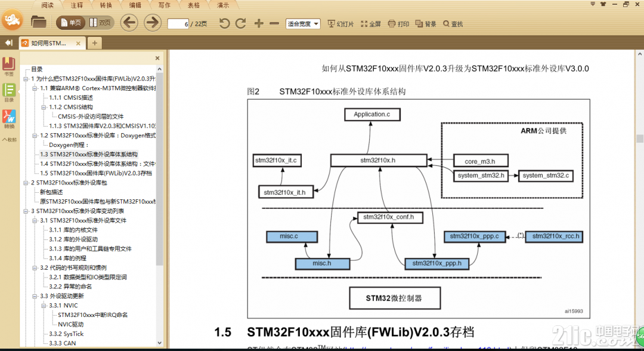Collapse the 3.1 标准外设库文件 node
The image size is (644, 351).
pos(35,221)
